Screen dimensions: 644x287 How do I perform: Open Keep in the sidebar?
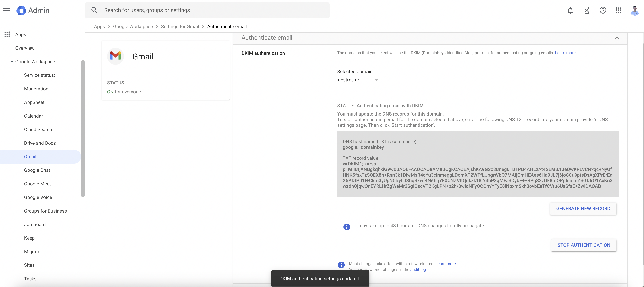pos(29,238)
